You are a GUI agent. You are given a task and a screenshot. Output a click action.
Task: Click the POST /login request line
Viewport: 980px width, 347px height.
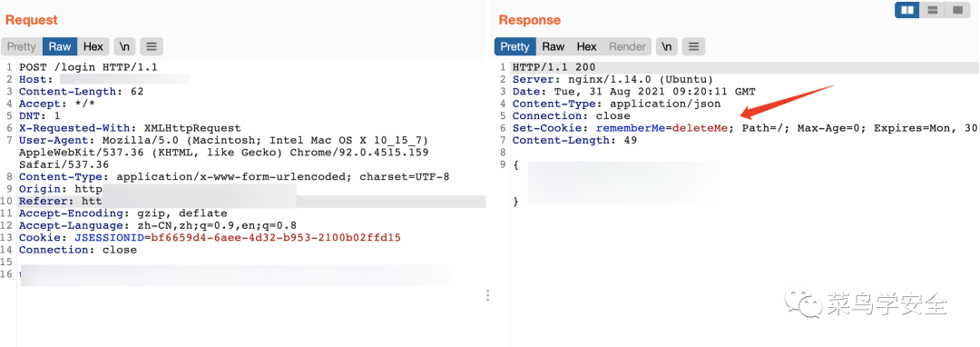[88, 67]
